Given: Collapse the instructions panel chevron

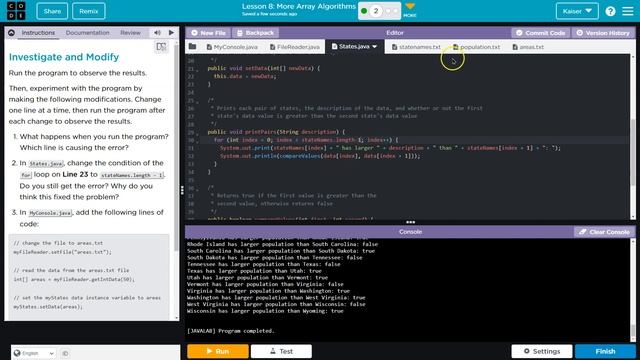Looking at the screenshot, I should point(11,33).
